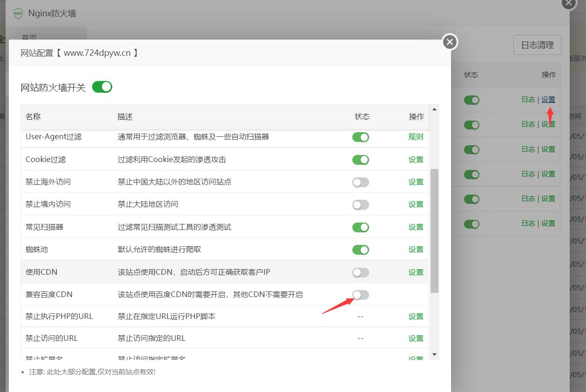Open 设置 for 使用CDN
Screen dimensions: 586x392
(416, 272)
